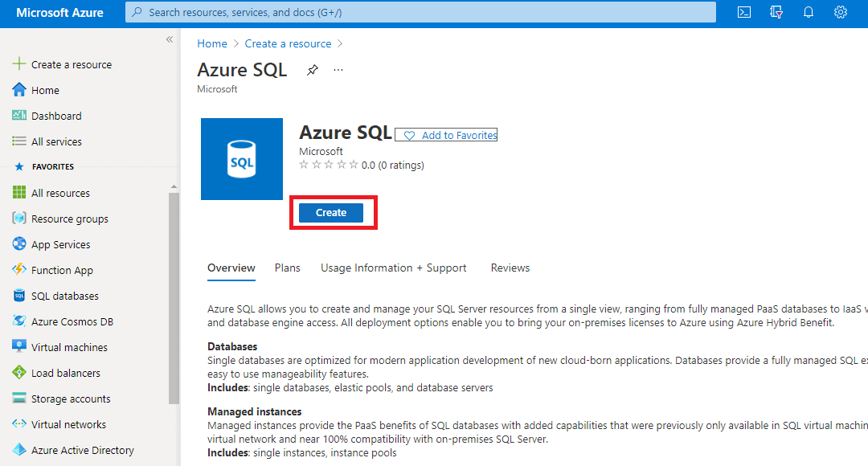Pin Azure SQL to the dashboard
This screenshot has height=466, width=868.
tap(312, 70)
